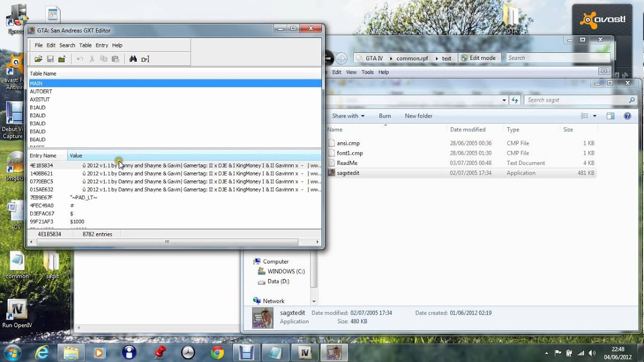Screen dimensions: 644x362
Task: Click the Date modified column header
Action: [x=467, y=129]
